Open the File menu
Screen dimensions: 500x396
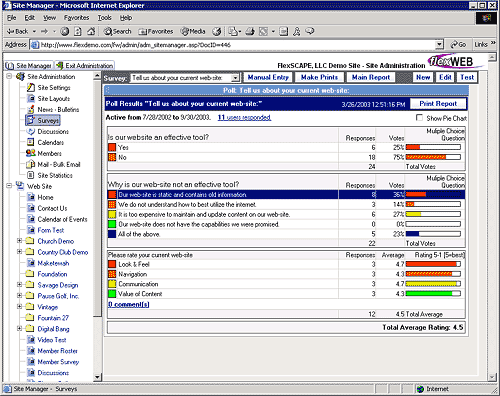point(11,18)
